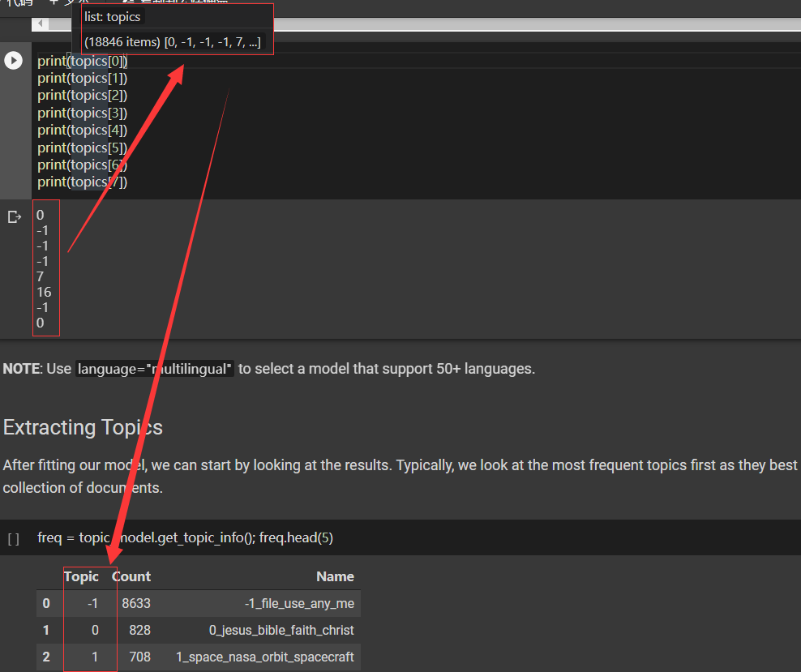Viewport: 801px width, 672px height.
Task: Click the cell output export icon
Action: 14,216
